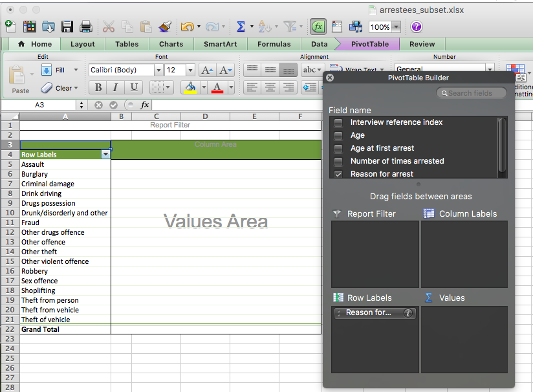Uncheck the Reason for arrest field
533x392 pixels.
click(x=338, y=174)
